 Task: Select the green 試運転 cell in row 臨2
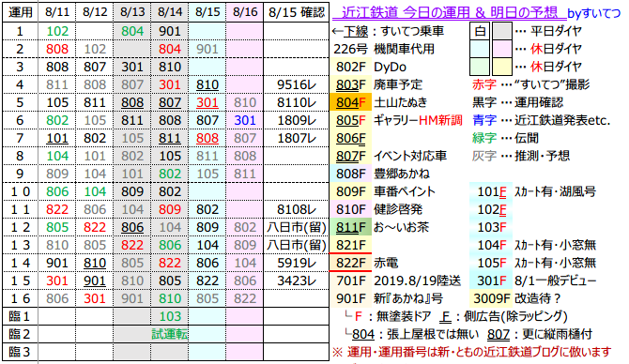[170, 334]
